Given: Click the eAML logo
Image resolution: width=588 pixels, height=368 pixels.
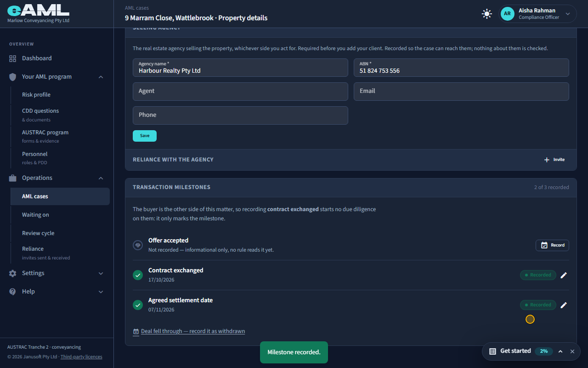Looking at the screenshot, I should point(39,10).
